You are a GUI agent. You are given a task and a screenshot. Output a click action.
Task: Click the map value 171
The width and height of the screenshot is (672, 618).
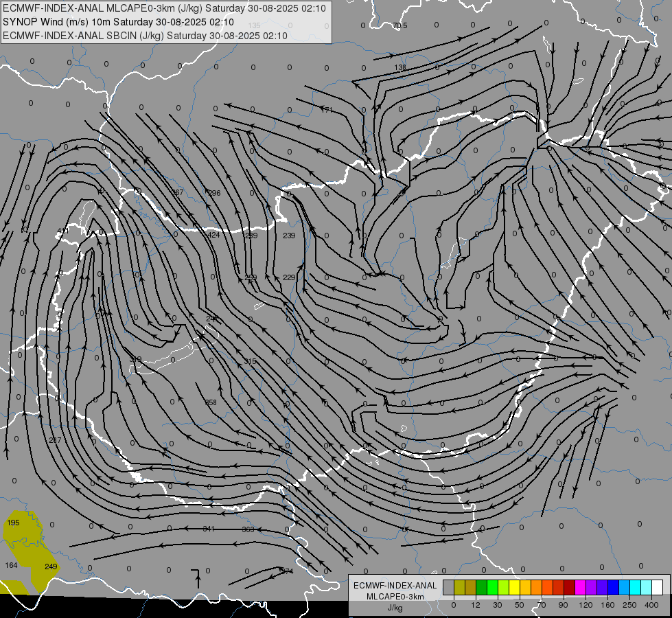[327, 110]
